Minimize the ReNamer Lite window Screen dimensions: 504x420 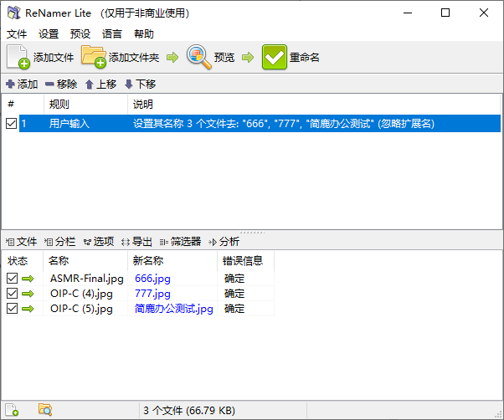coord(408,13)
